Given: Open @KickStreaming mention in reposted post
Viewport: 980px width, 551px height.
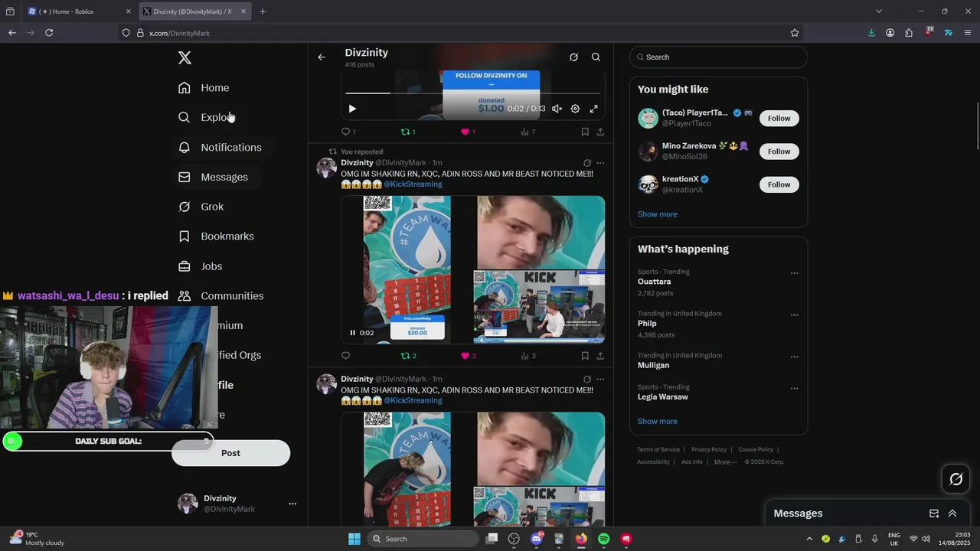Looking at the screenshot, I should pos(413,184).
